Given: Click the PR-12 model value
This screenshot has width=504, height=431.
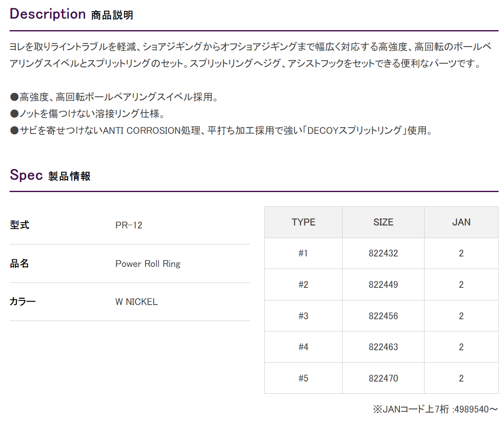Looking at the screenshot, I should [x=129, y=225].
